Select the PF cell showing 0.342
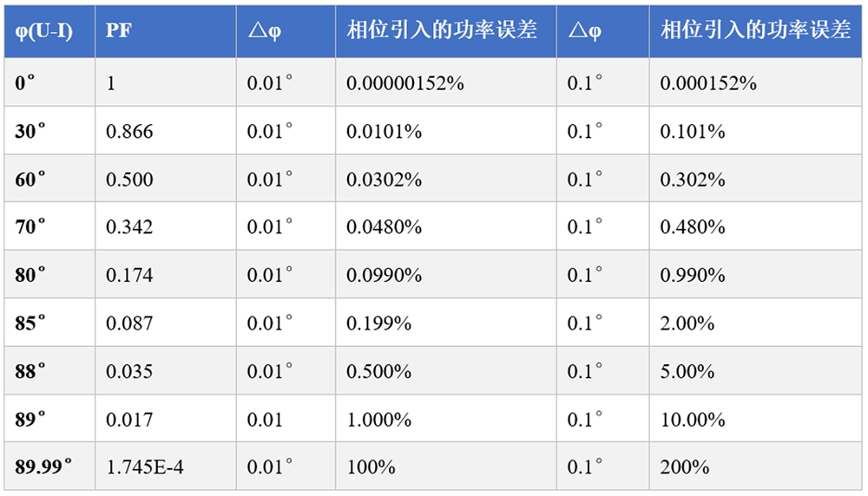 [129, 227]
